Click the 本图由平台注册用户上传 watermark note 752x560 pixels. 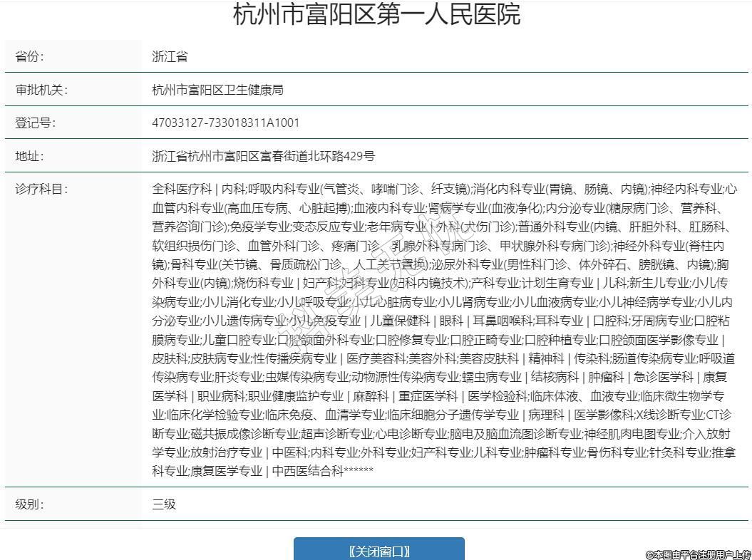(698, 554)
